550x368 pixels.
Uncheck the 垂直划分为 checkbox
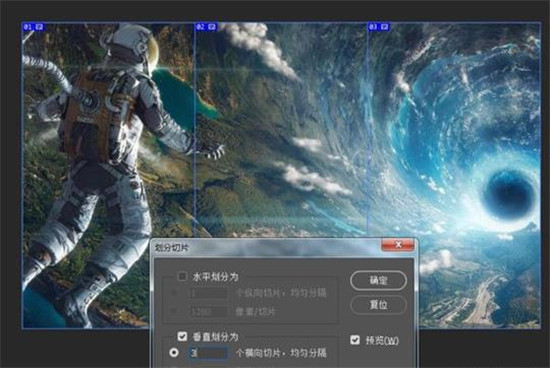point(182,336)
